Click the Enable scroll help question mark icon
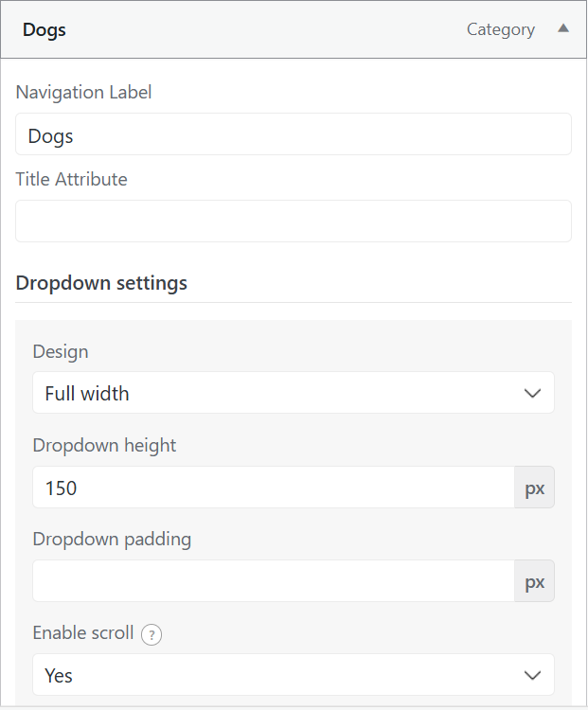This screenshot has height=710, width=588. click(151, 634)
